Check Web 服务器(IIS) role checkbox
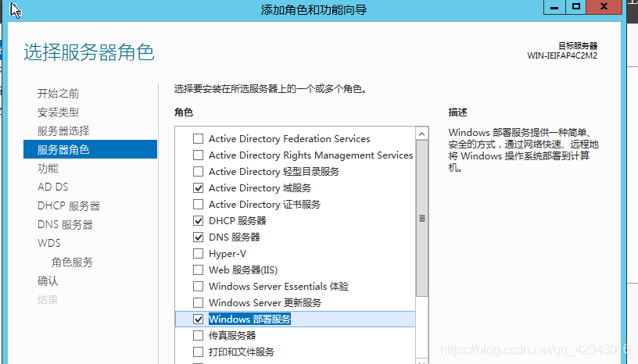Image resolution: width=638 pixels, height=364 pixels. pyautogui.click(x=198, y=269)
